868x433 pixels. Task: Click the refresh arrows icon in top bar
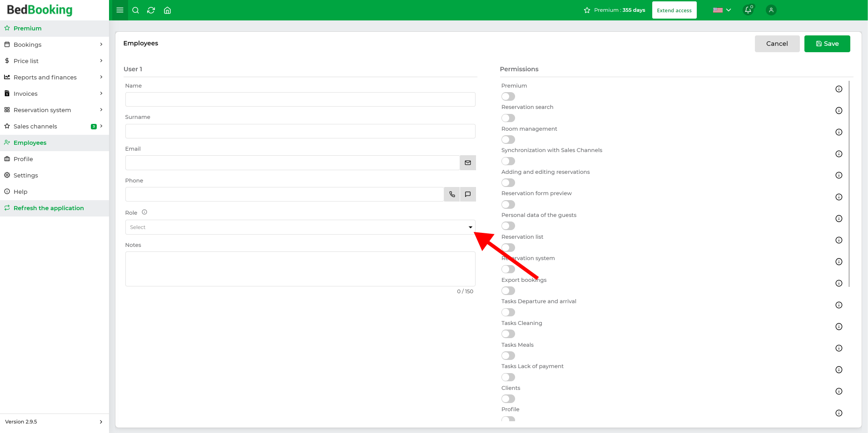pyautogui.click(x=151, y=10)
